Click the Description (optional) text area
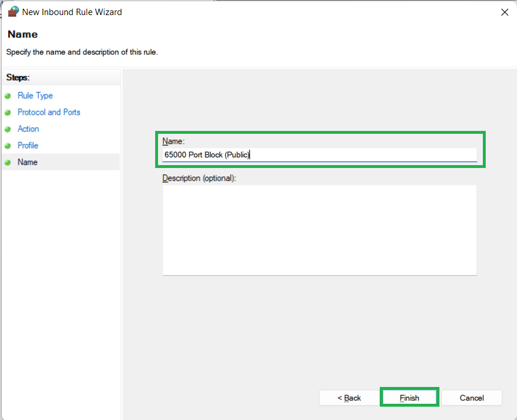 (320, 229)
